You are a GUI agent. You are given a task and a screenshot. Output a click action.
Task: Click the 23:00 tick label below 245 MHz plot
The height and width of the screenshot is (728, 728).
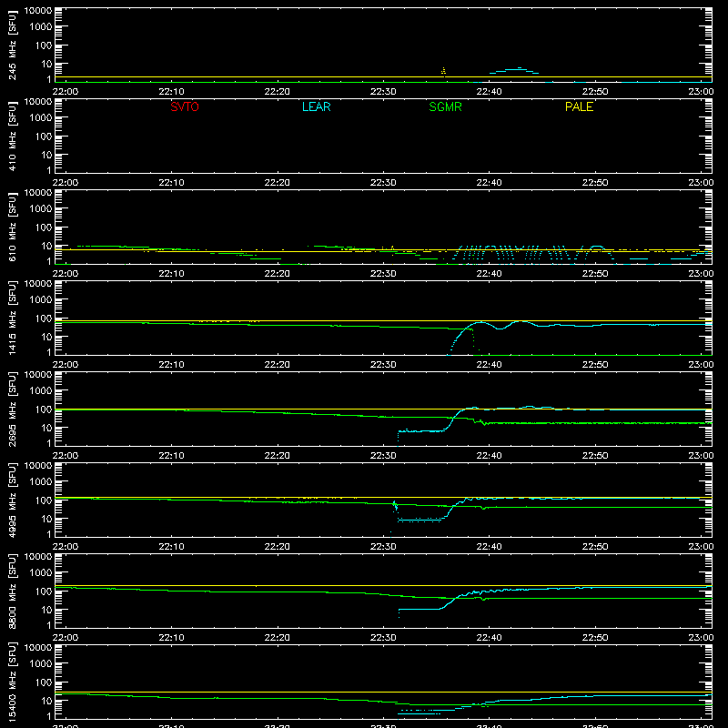[x=701, y=92]
